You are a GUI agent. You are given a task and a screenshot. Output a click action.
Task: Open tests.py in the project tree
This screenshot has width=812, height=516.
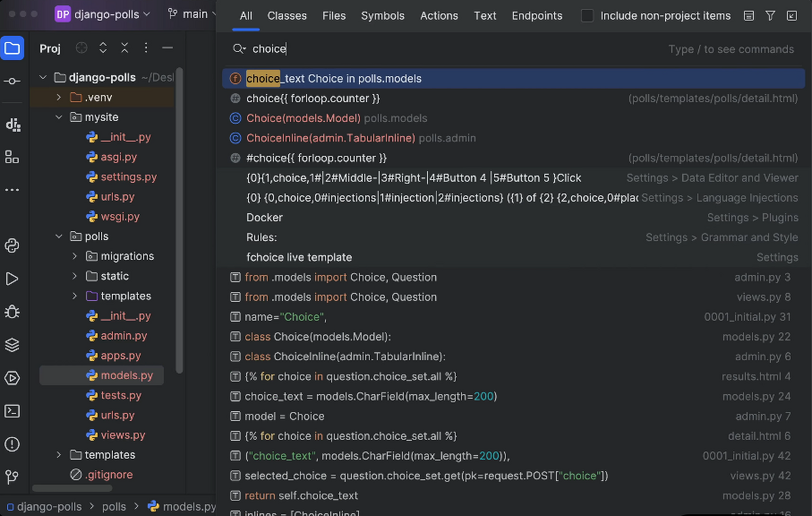(121, 395)
